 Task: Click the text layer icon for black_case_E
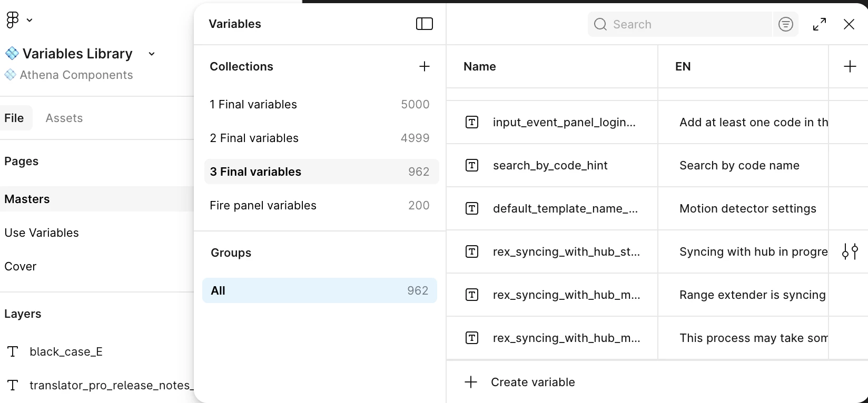tap(13, 351)
